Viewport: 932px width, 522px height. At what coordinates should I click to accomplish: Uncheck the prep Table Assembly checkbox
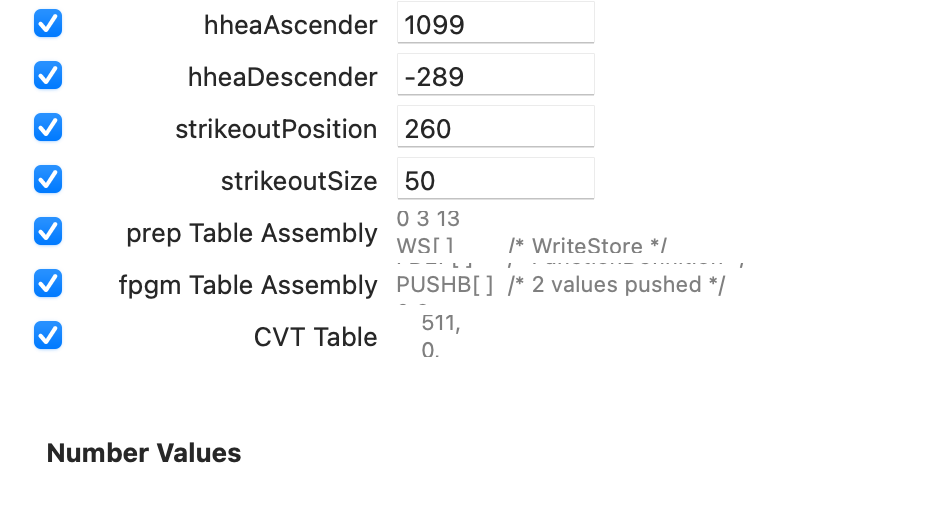point(48,231)
